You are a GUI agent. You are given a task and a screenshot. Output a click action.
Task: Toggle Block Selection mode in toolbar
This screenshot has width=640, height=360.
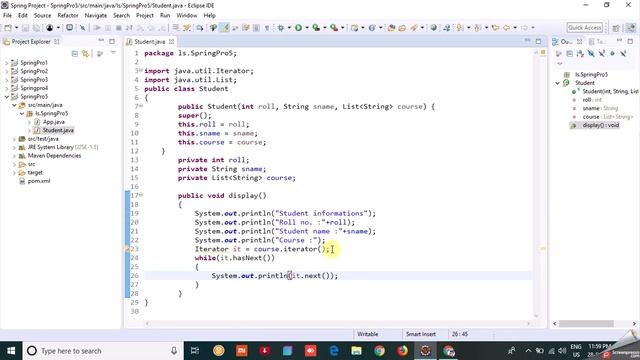256,28
